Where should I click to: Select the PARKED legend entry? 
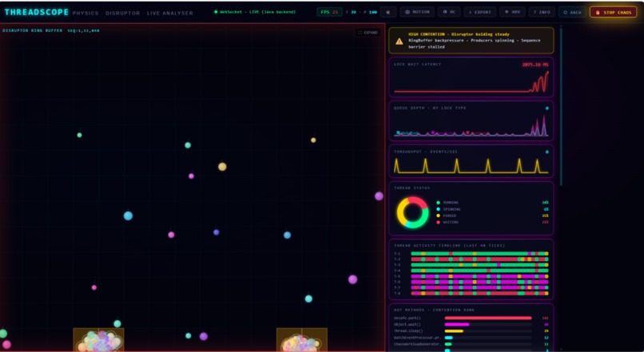point(492,216)
